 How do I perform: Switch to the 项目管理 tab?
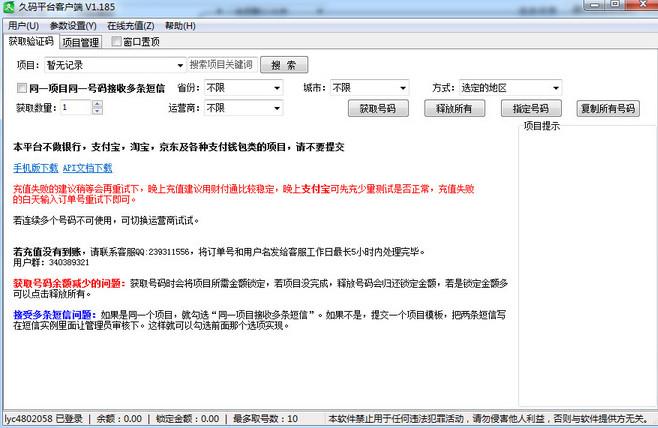point(81,43)
